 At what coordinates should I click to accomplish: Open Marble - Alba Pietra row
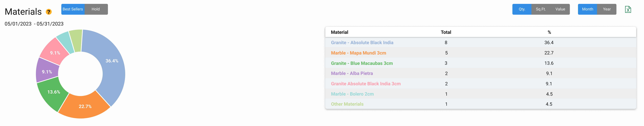pos(480,73)
